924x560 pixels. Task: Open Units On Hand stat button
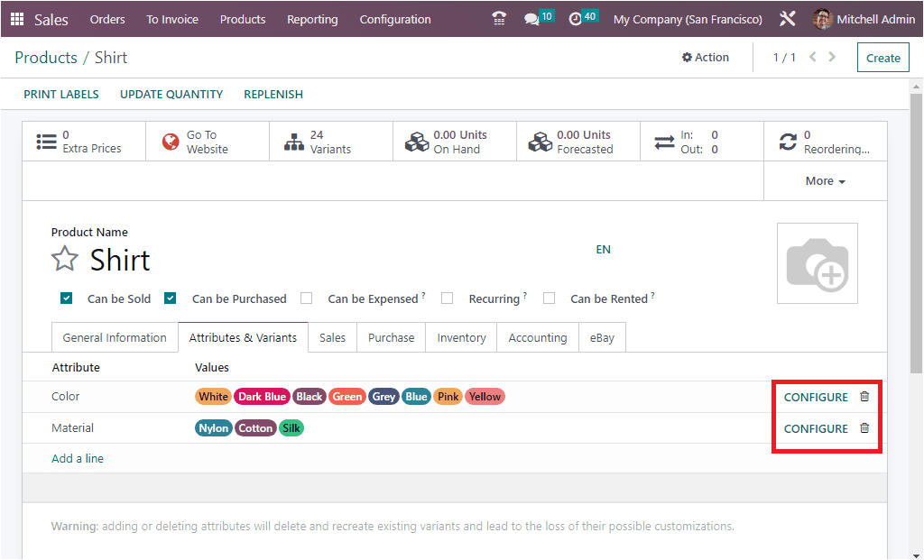point(455,142)
